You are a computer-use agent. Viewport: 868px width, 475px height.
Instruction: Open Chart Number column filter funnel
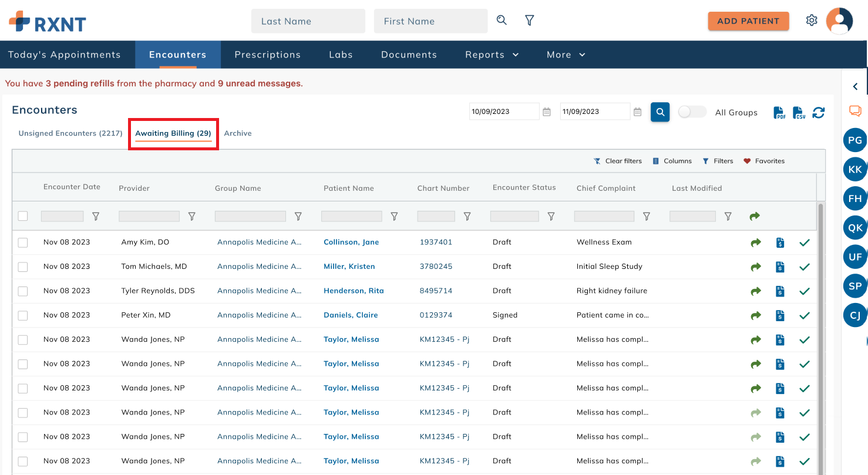click(x=467, y=217)
